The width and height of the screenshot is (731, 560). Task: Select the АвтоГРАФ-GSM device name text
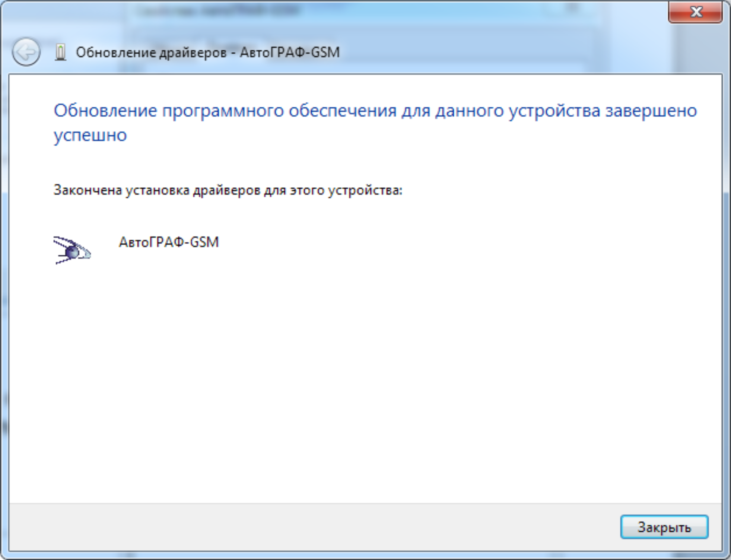[169, 242]
